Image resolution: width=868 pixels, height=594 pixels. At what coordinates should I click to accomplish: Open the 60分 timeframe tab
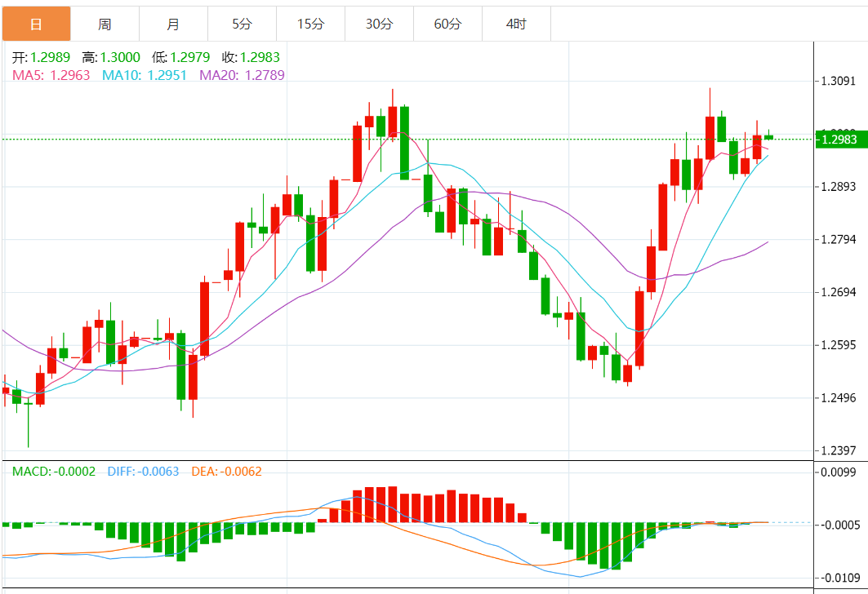(x=448, y=24)
